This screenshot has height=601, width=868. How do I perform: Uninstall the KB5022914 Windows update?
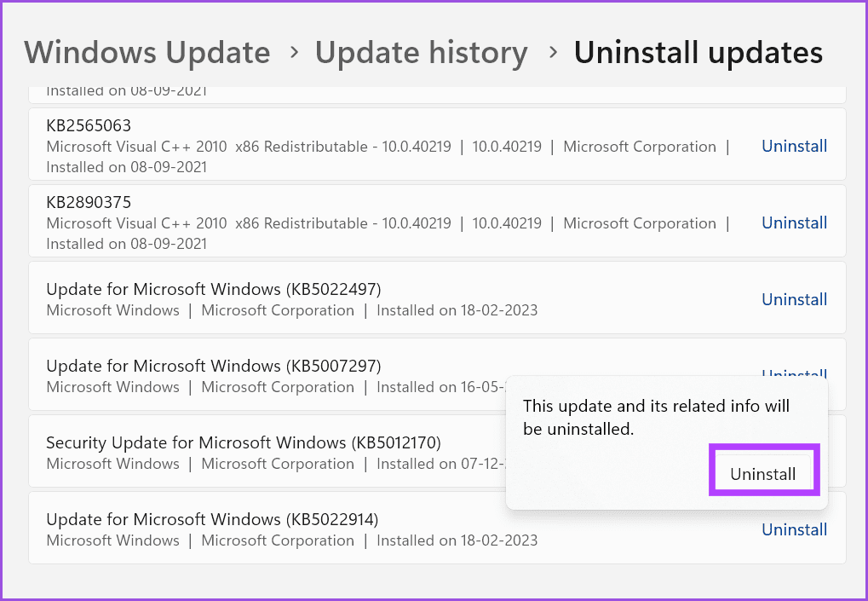point(794,530)
